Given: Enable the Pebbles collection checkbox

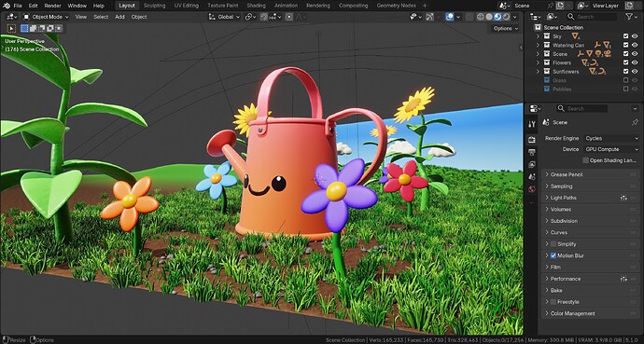Looking at the screenshot, I should [625, 89].
